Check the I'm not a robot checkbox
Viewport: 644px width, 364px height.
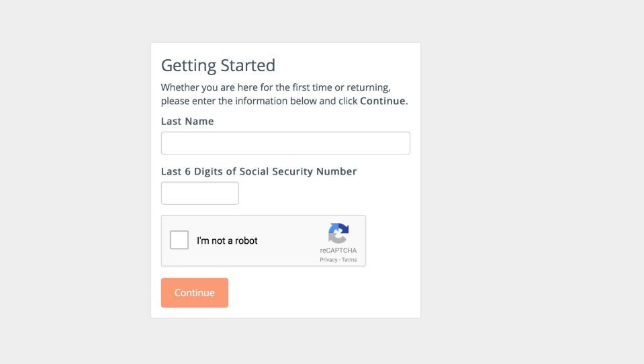(179, 240)
